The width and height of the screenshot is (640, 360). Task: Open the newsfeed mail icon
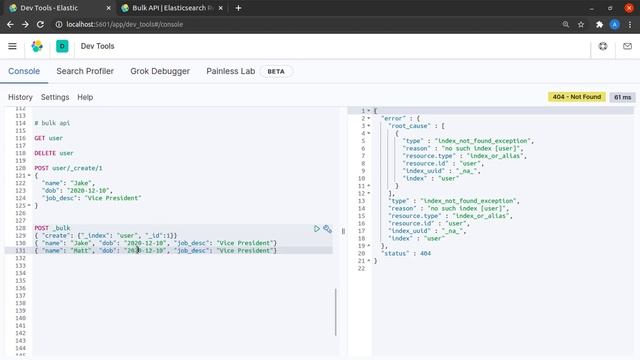(x=627, y=46)
